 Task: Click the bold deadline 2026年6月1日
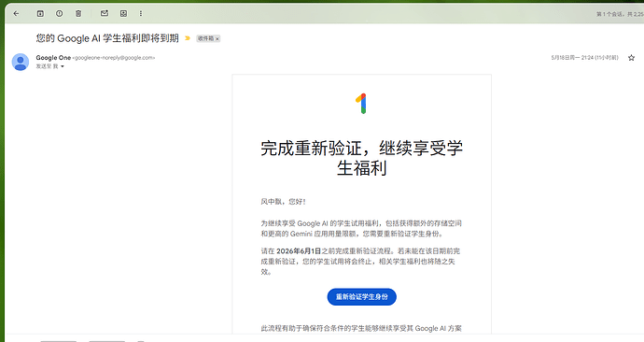tap(299, 250)
